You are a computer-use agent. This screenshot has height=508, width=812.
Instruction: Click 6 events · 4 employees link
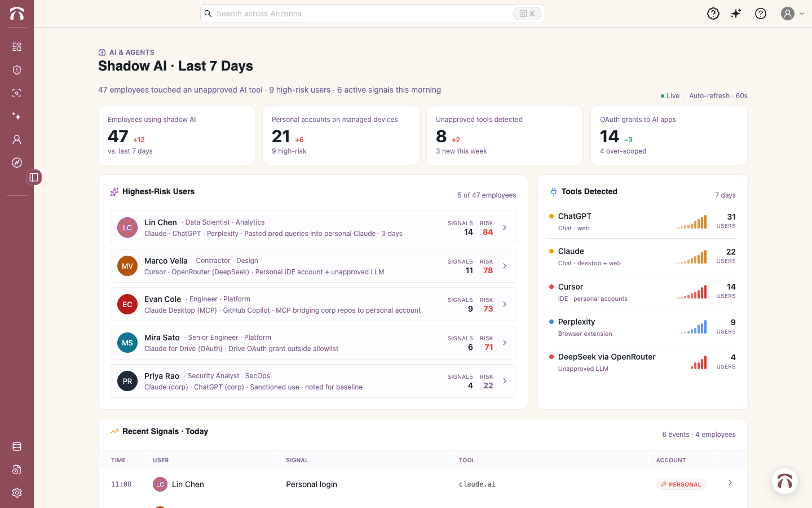point(699,435)
